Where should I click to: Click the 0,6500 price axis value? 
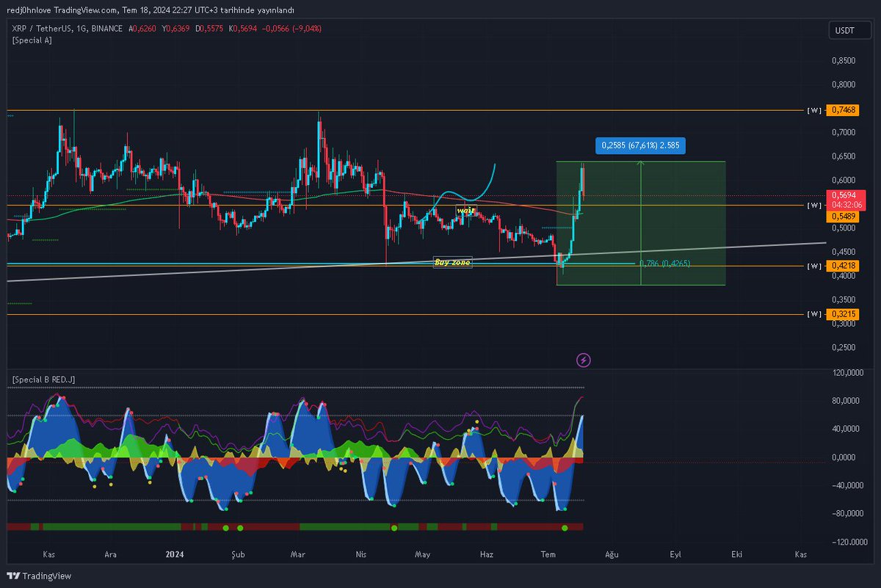tap(844, 156)
